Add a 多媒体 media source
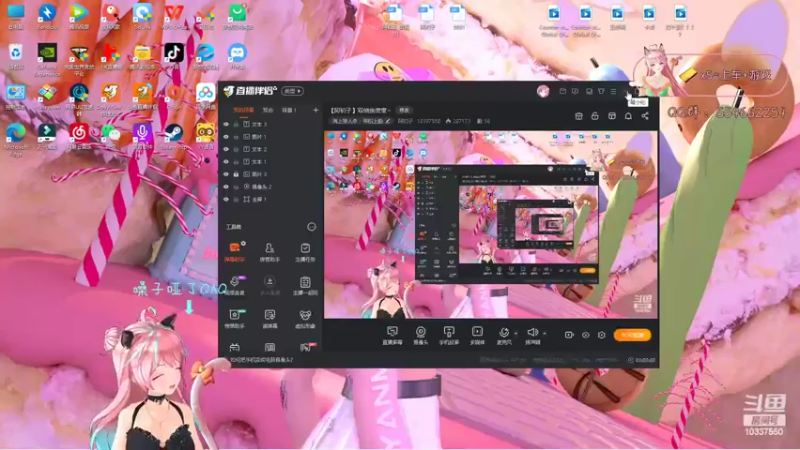This screenshot has height=450, width=800. (x=477, y=335)
